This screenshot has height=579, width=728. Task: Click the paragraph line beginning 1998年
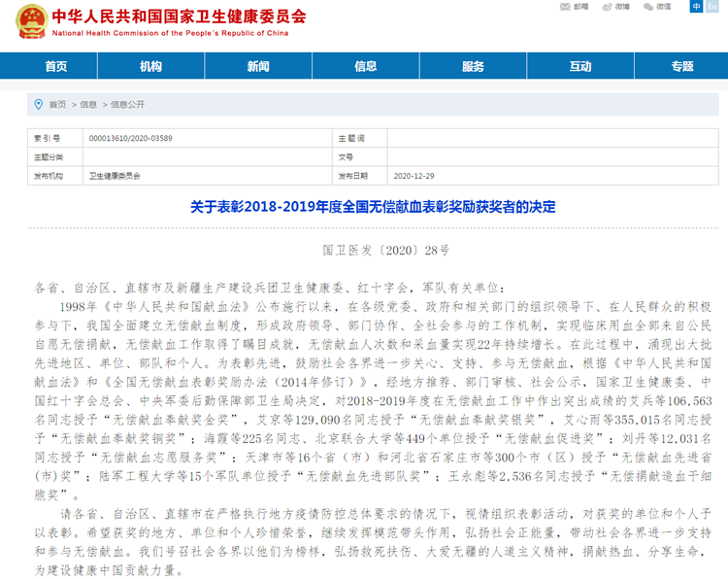[x=385, y=307]
